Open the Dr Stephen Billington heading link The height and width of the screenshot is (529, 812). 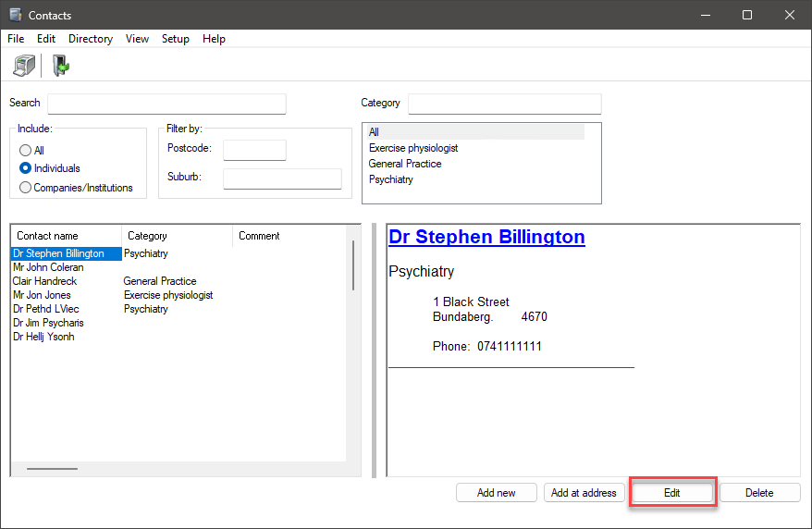pos(486,237)
